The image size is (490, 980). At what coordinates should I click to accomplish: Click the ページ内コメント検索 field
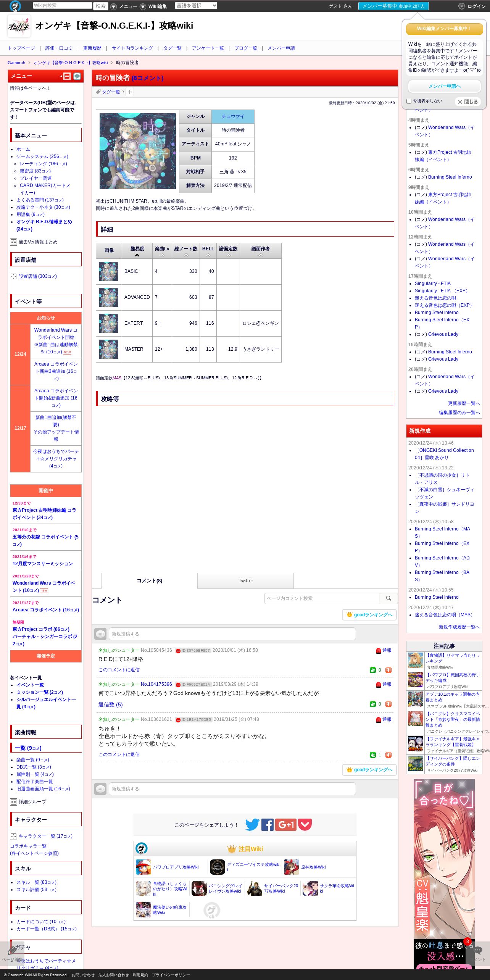[322, 598]
